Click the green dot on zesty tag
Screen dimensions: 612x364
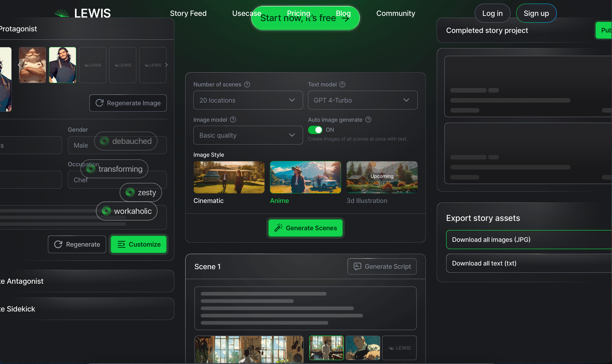(x=130, y=192)
